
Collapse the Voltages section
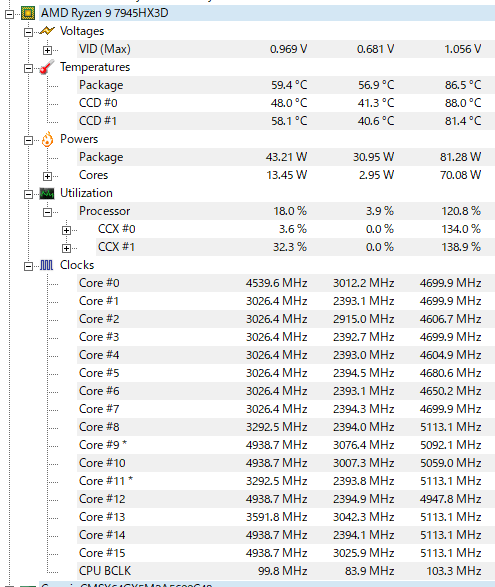point(28,32)
